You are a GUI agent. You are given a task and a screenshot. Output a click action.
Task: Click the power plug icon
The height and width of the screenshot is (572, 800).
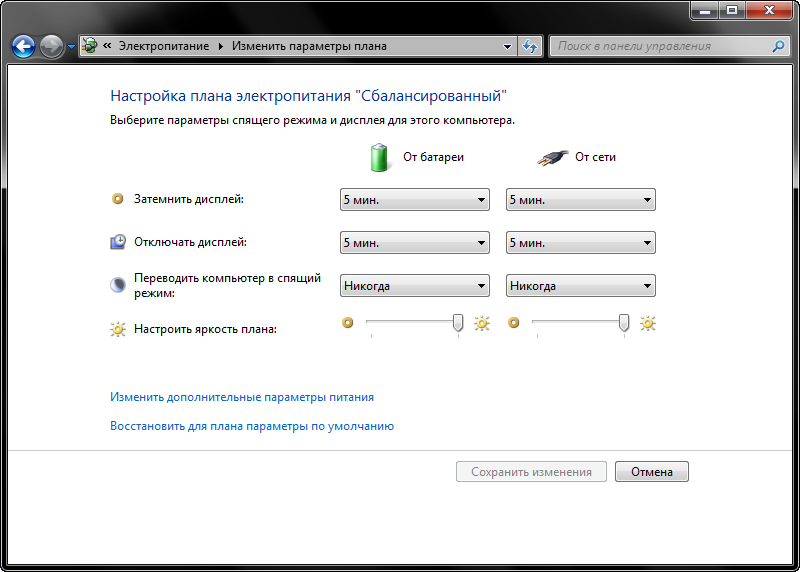[x=553, y=158]
